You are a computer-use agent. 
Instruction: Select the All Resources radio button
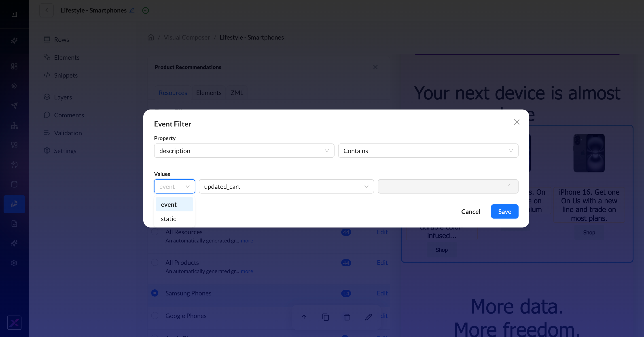click(155, 232)
